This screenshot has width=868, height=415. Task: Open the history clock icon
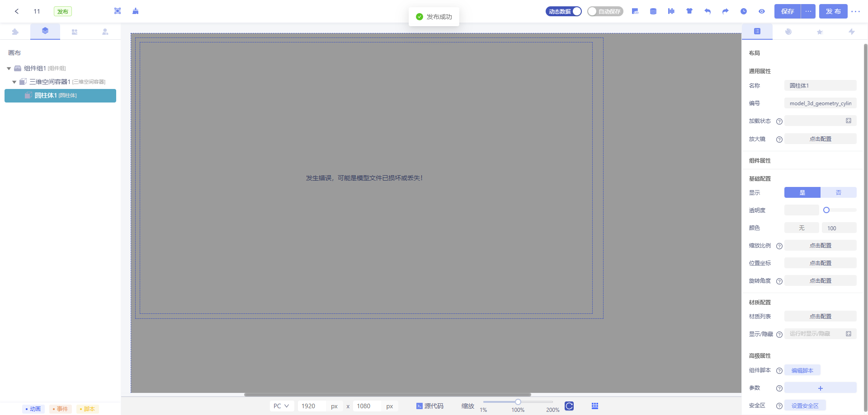744,11
